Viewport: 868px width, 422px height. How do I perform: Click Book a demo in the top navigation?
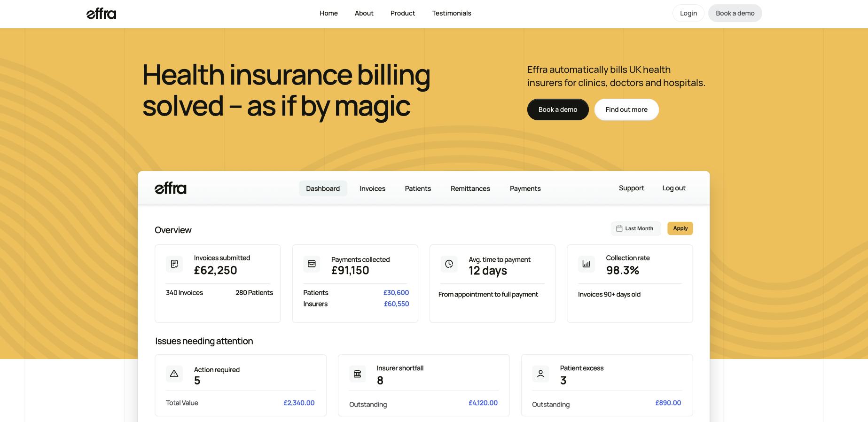(735, 13)
